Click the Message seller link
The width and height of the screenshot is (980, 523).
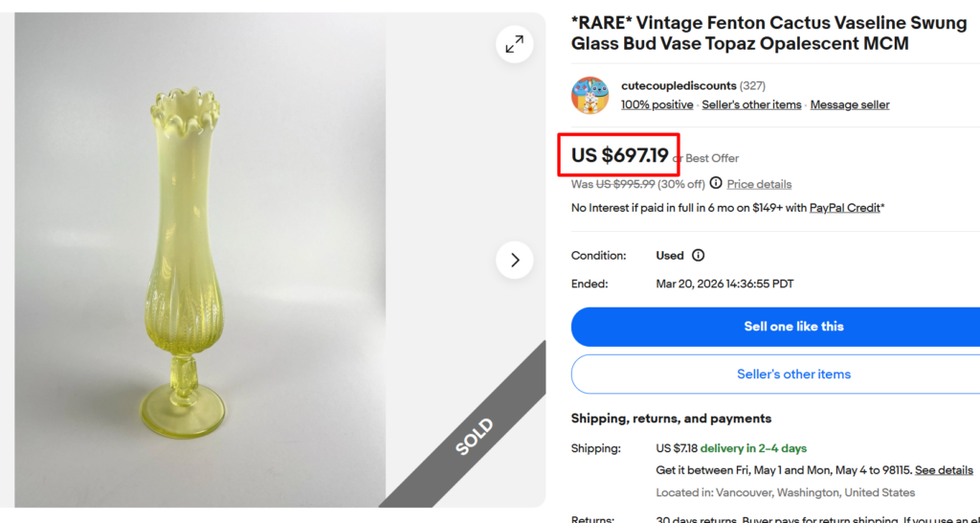click(850, 104)
